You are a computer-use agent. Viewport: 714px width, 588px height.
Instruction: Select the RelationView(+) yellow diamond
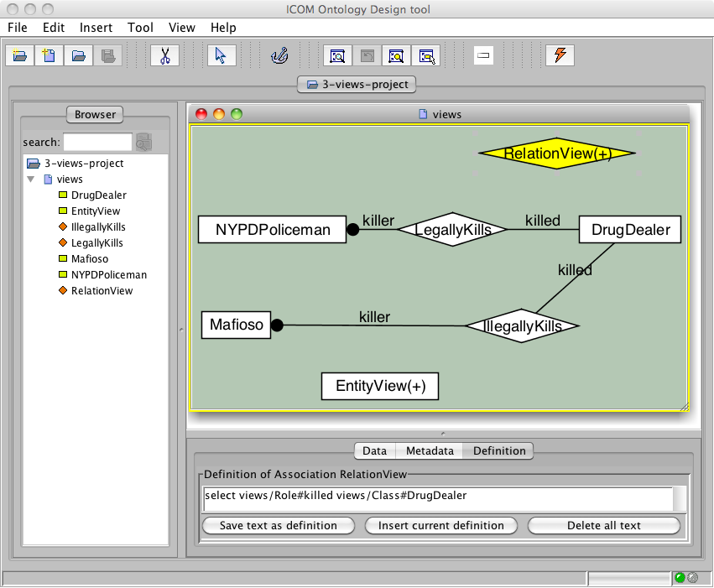[557, 154]
